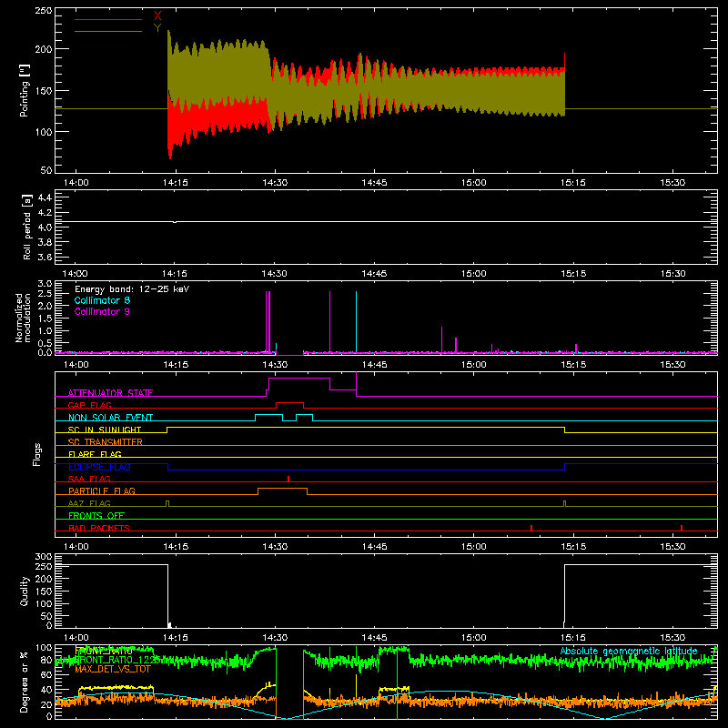Click the BAD_PACKETS tick mark near 15:08
Image resolution: width=728 pixels, height=728 pixels.
(531, 528)
